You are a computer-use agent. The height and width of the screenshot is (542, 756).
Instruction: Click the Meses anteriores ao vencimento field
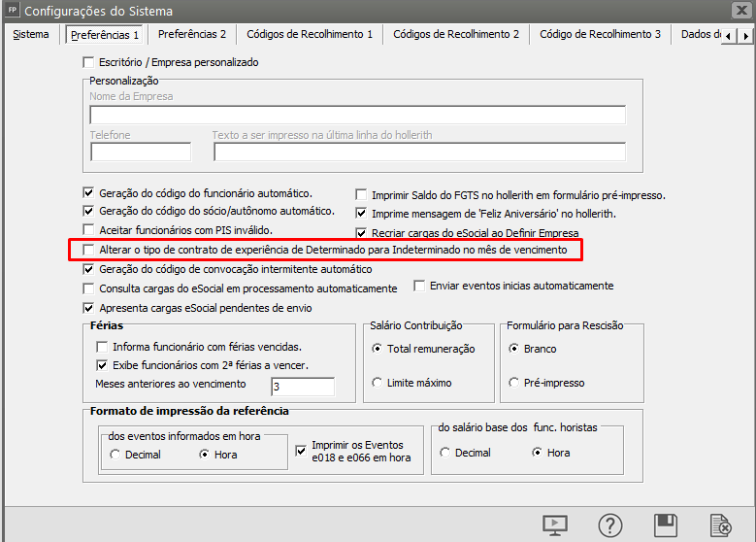coord(302,387)
